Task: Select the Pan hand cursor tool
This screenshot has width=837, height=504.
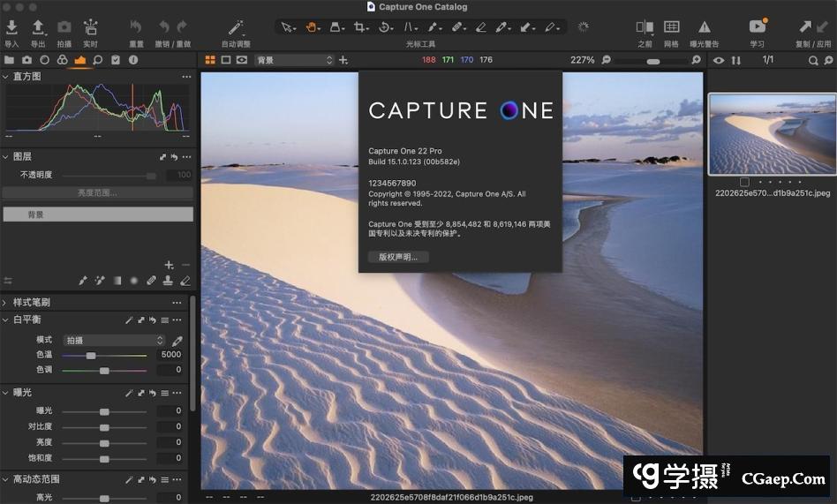Action: point(312,27)
